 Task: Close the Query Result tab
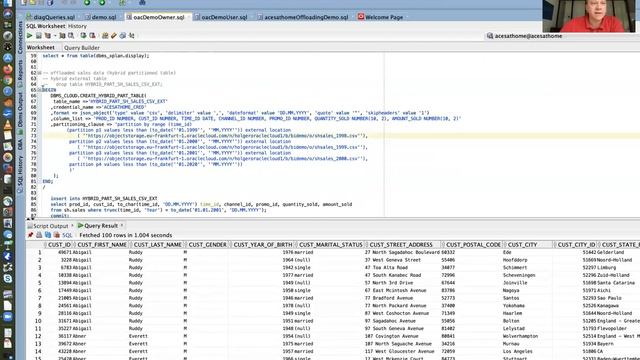122,226
